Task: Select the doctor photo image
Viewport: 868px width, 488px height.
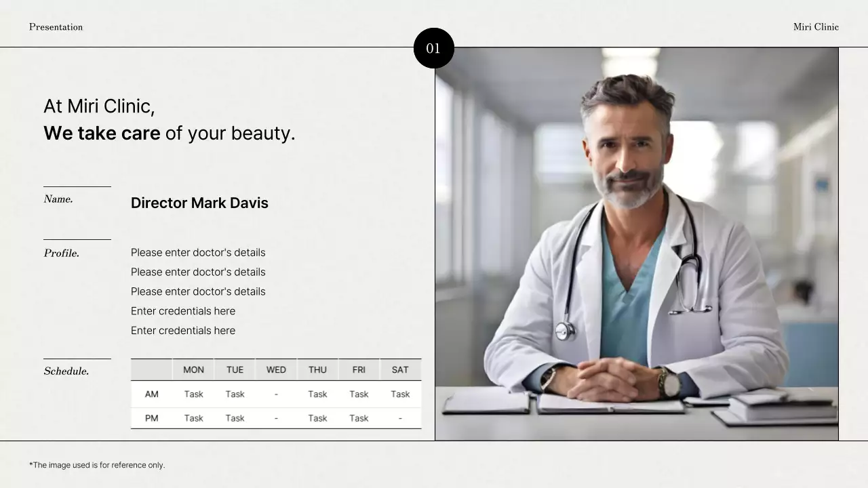Action: point(636,244)
